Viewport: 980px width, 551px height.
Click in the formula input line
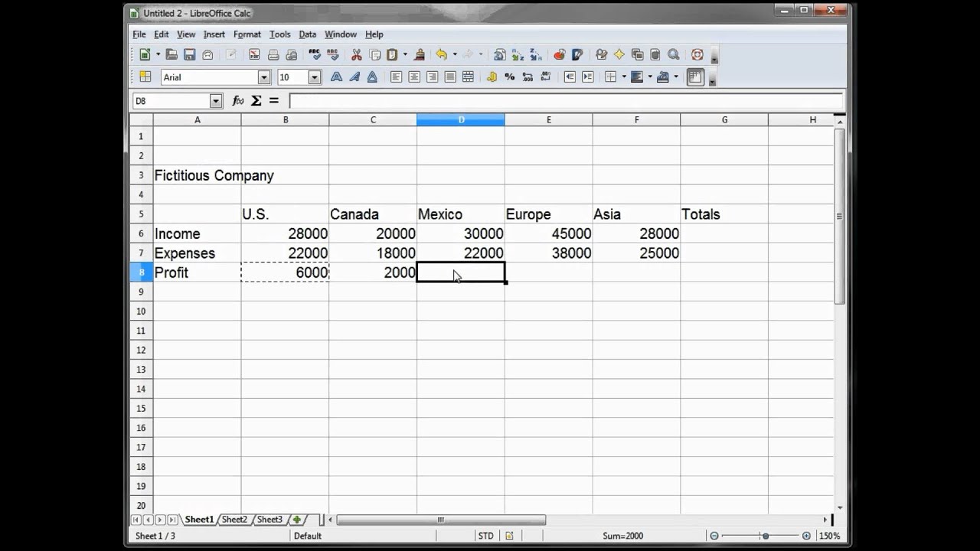[566, 101]
